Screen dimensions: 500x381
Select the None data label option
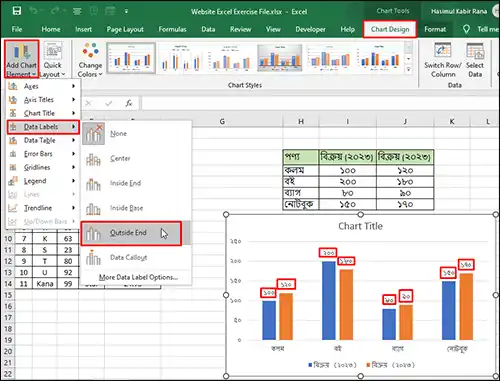(x=137, y=134)
